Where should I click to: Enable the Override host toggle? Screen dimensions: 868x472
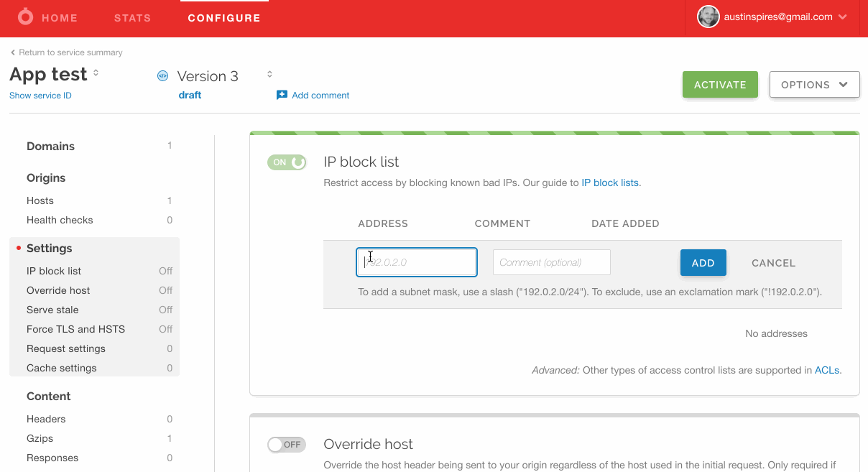coord(287,445)
